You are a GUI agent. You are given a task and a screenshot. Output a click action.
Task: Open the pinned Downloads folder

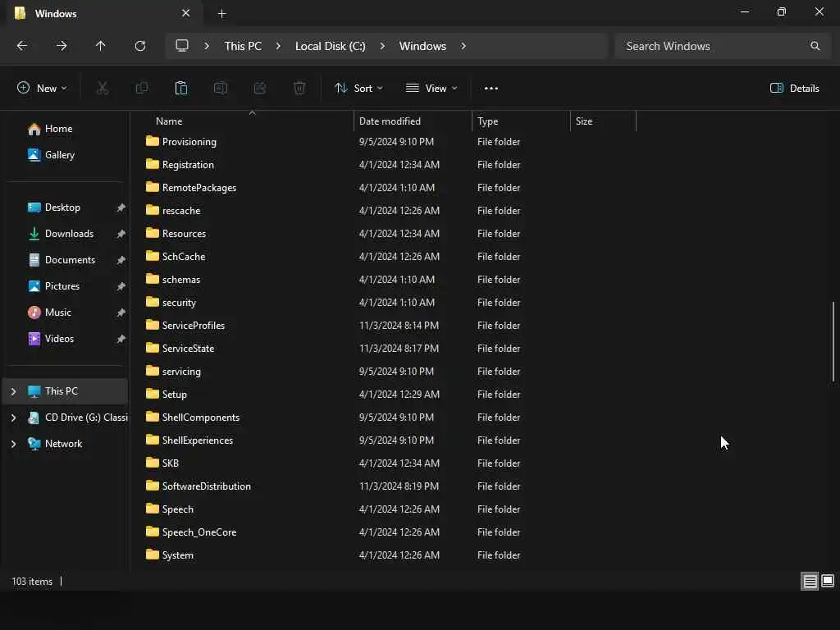[69, 234]
